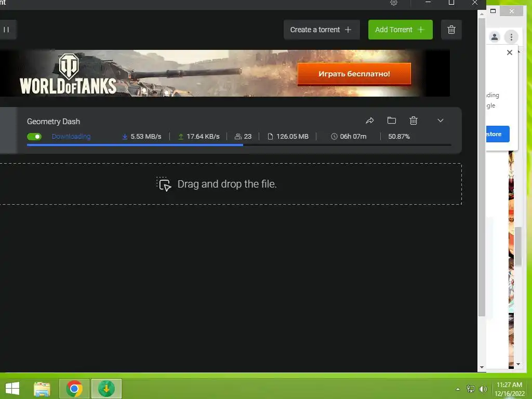Delete all torrents trash icon in toolbar
This screenshot has width=532, height=399.
coord(451,30)
